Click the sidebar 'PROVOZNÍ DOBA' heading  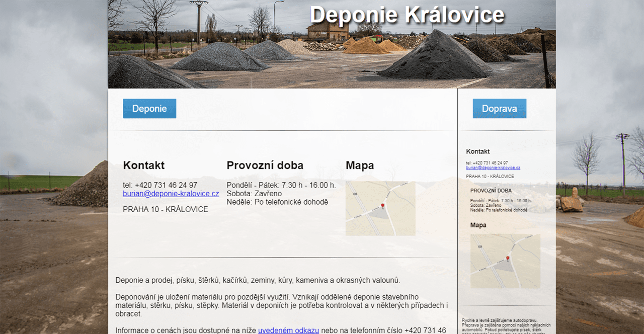click(x=491, y=191)
